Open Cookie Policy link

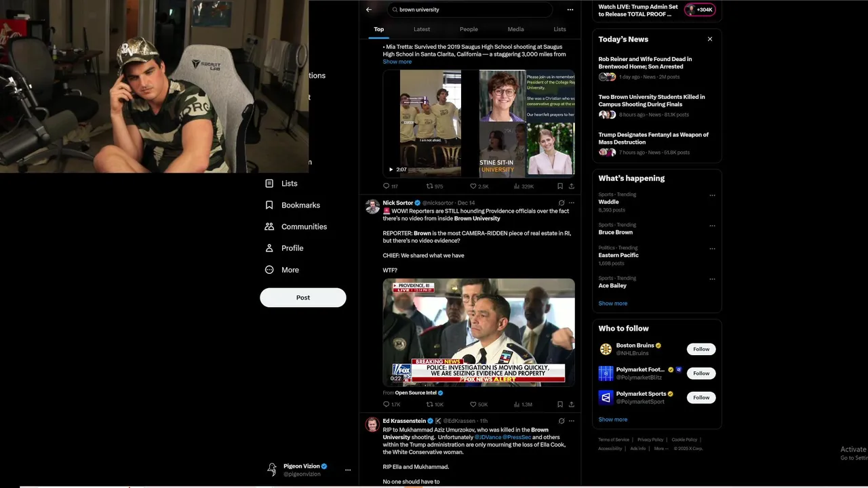click(684, 440)
